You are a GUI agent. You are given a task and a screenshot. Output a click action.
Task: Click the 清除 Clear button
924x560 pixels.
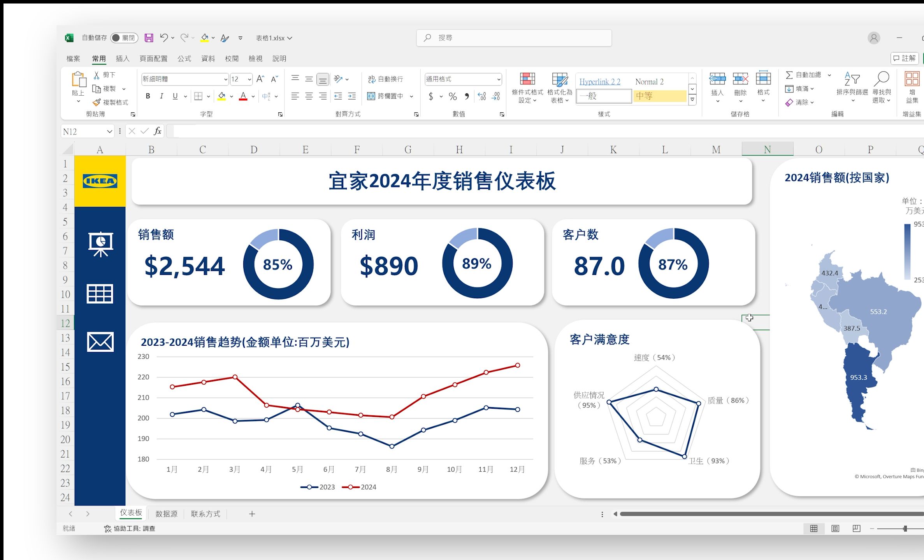coord(799,102)
